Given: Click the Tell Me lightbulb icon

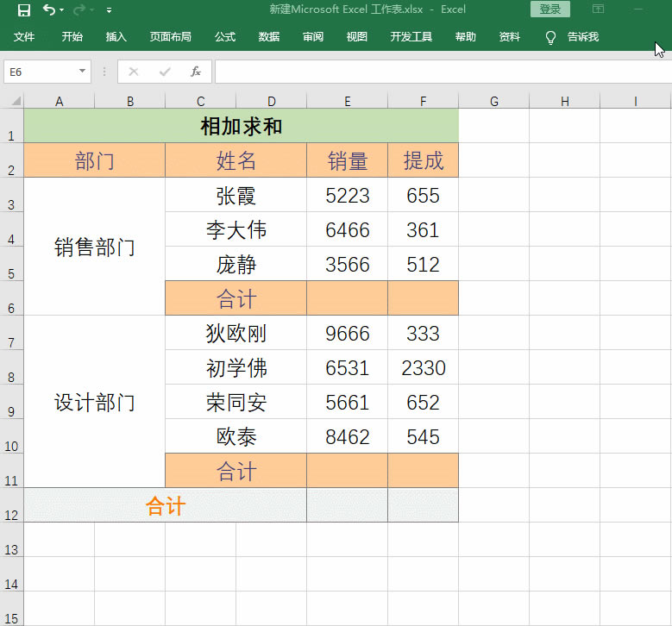Looking at the screenshot, I should coord(551,37).
